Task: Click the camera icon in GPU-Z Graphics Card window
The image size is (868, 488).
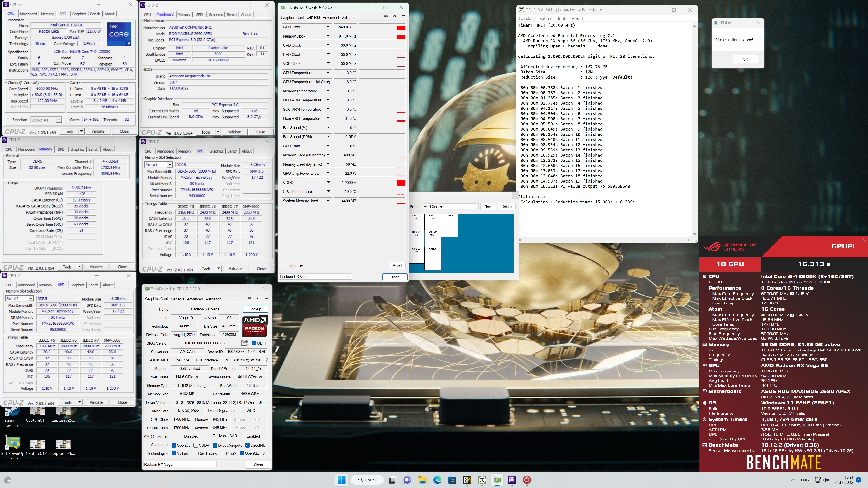Action: [x=249, y=298]
